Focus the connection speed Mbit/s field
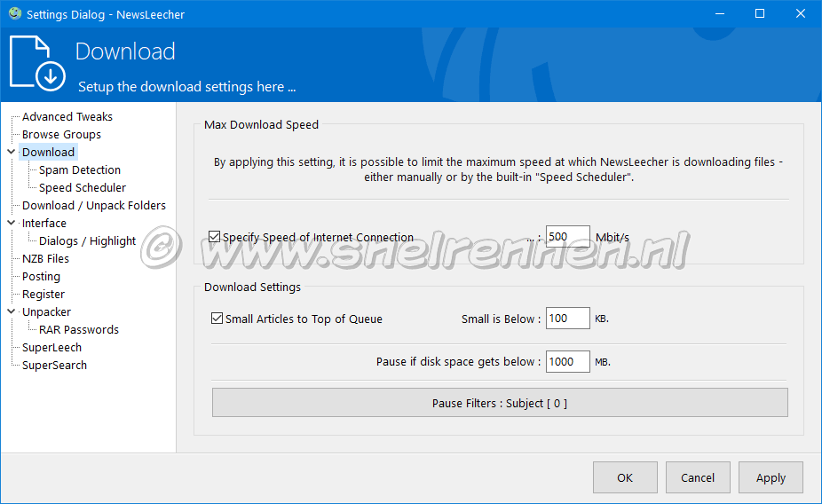The height and width of the screenshot is (504, 822). [x=568, y=237]
